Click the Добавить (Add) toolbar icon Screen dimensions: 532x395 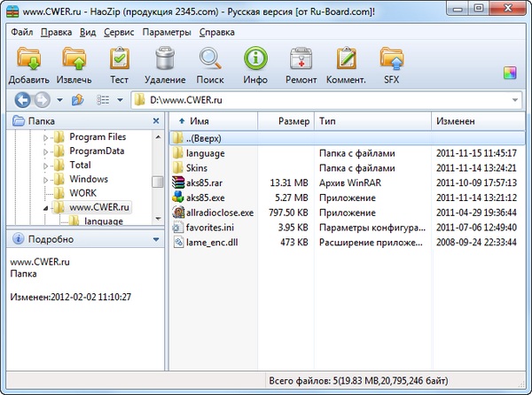coord(28,60)
